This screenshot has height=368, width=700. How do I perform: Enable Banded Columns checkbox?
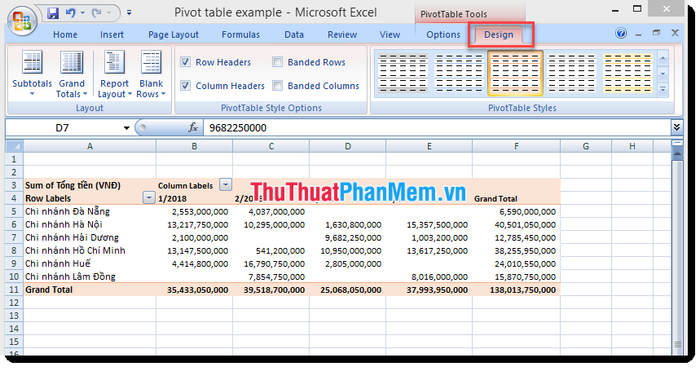click(278, 85)
